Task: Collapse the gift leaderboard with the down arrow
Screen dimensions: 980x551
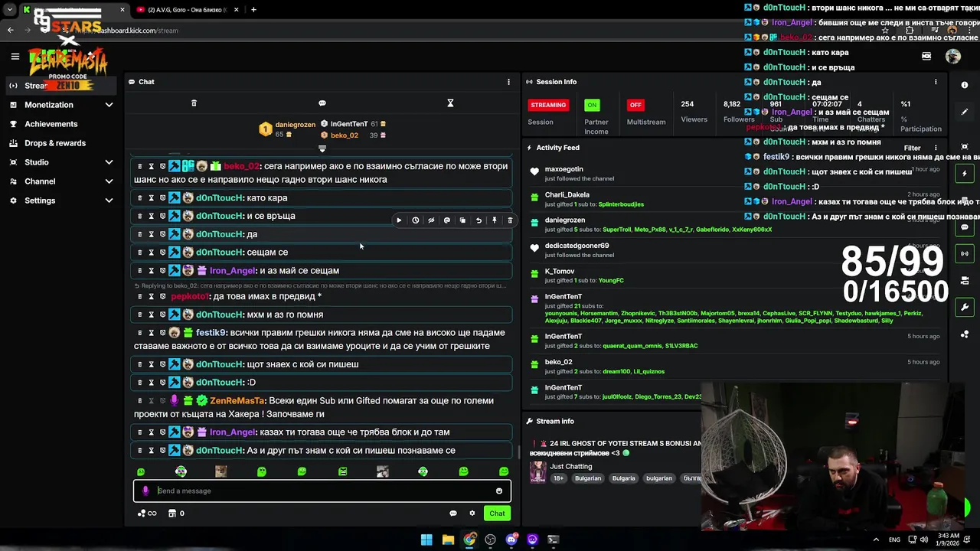Action: (x=322, y=148)
